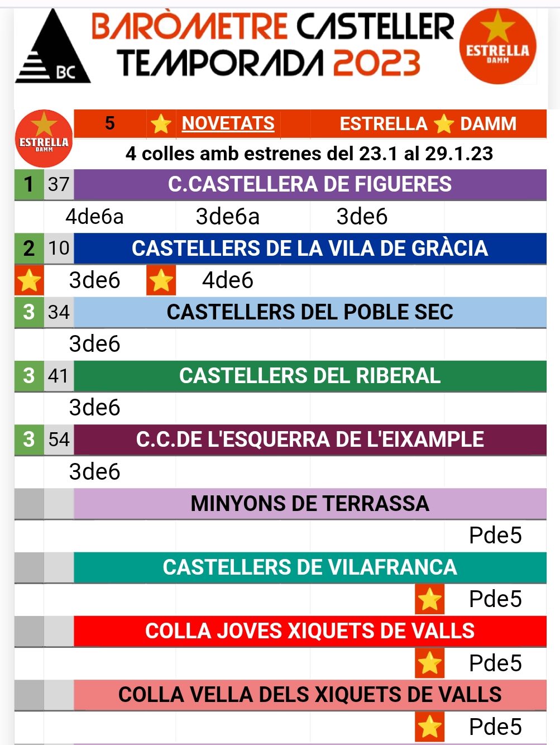This screenshot has width=560, height=745.
Task: Click the ESTRELLA DAMM header text
Action: (x=428, y=123)
